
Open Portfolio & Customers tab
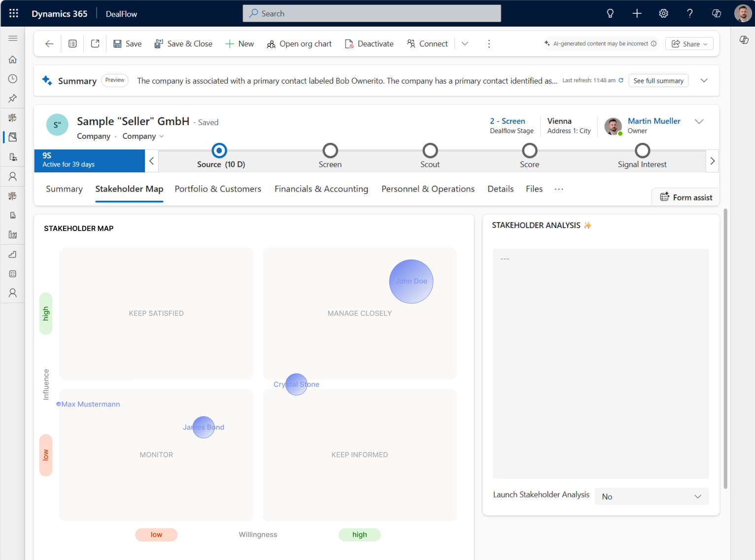(218, 189)
